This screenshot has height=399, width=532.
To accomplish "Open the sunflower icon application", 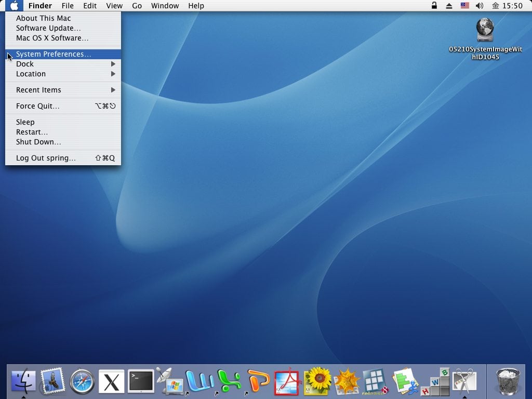I will 317,382.
